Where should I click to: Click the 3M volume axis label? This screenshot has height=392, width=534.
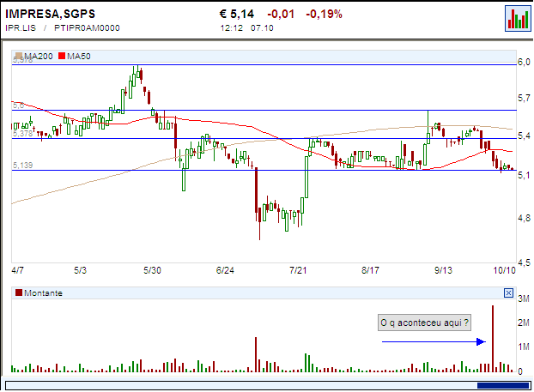click(524, 299)
